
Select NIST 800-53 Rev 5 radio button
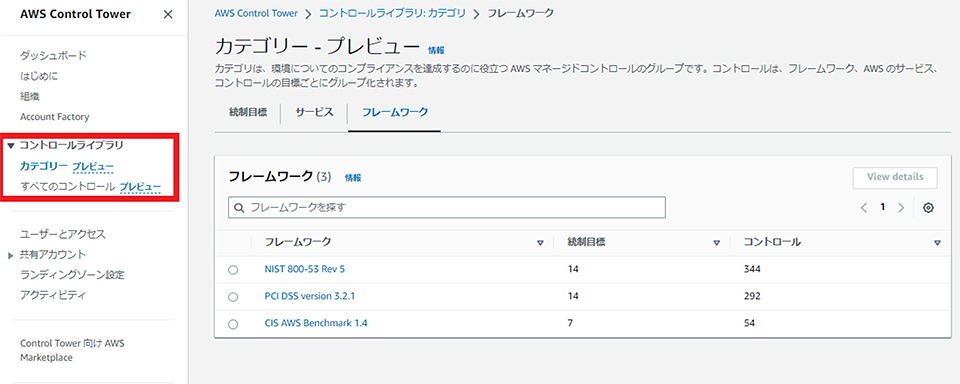pyautogui.click(x=233, y=269)
